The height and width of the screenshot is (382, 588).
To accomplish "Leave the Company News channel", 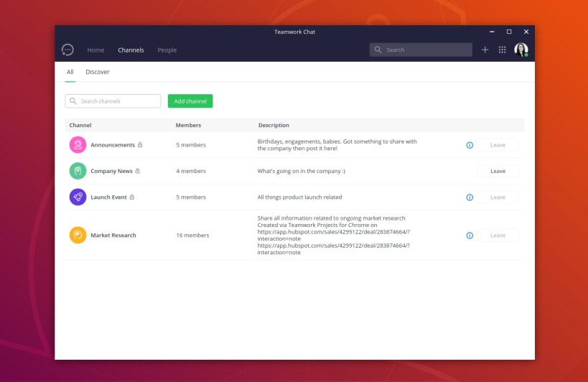I will [x=498, y=171].
